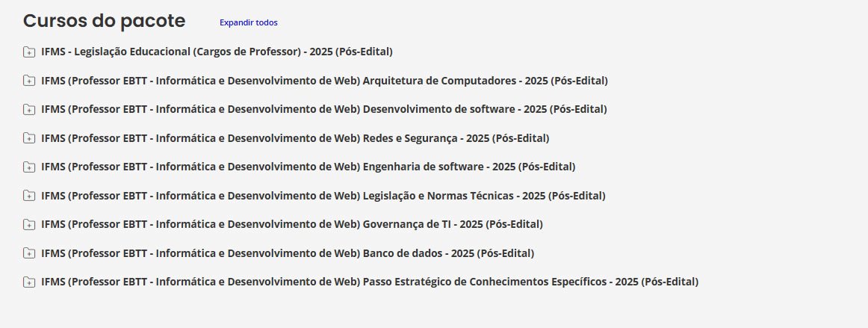868x328 pixels.
Task: Click folder icon beside Legislação e Normas Técnicas
Action: click(x=29, y=196)
